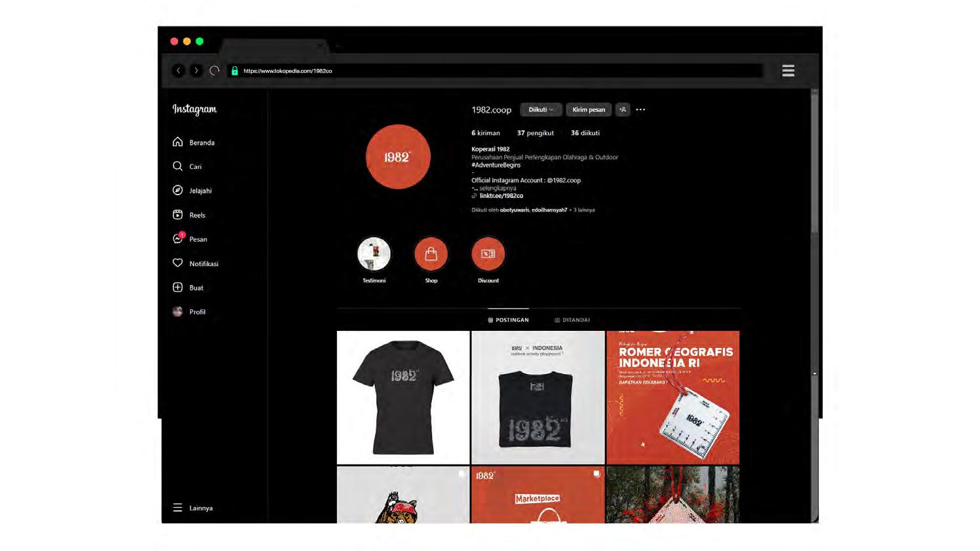Open Pesan messenger icon with notification badge
The image size is (980, 551).
[x=178, y=238]
